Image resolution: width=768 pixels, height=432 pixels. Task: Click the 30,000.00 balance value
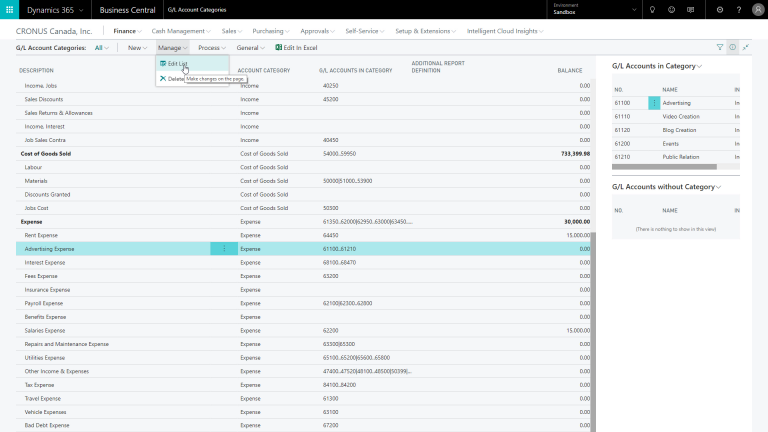(577, 221)
